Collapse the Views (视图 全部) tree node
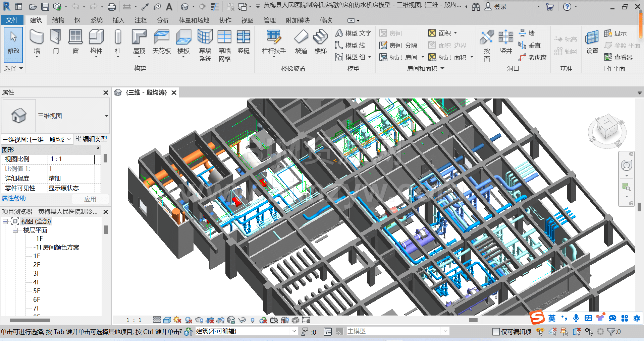Screen dimensions: 644x341 pos(5,221)
